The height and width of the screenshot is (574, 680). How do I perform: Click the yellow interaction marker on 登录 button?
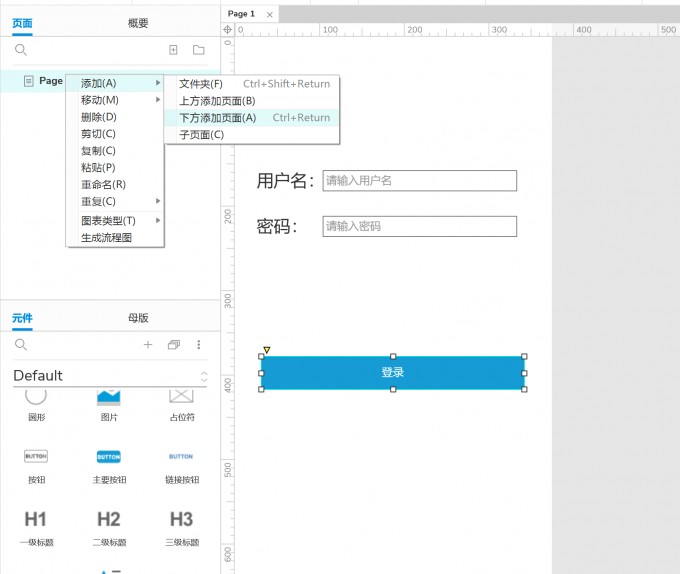(x=267, y=349)
